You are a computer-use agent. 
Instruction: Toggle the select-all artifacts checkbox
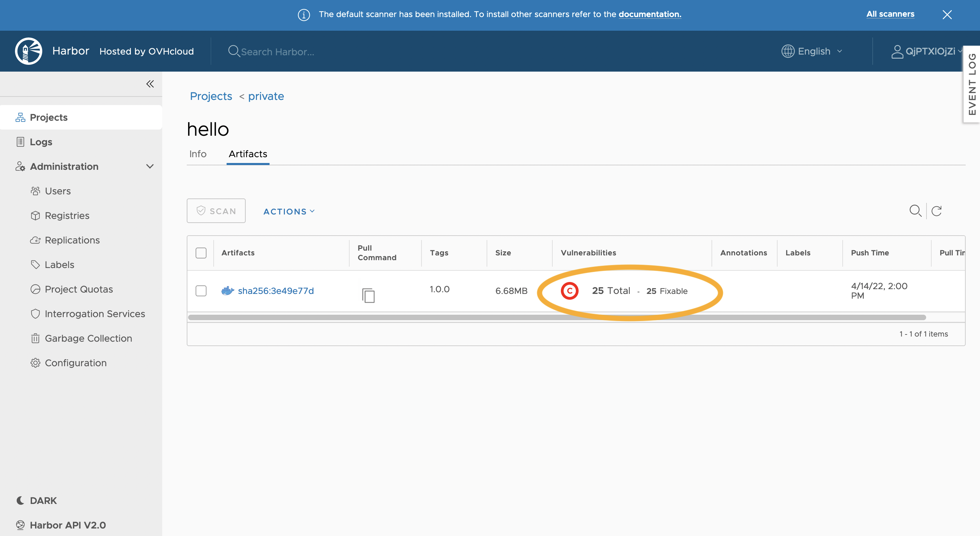click(201, 253)
